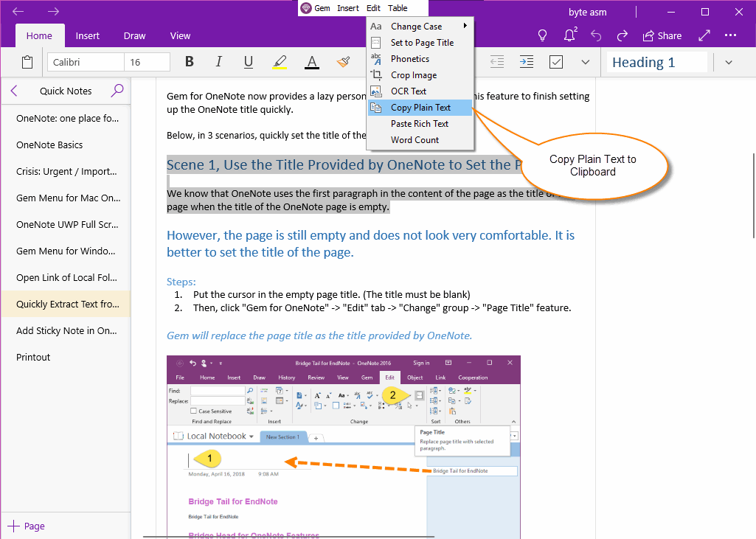
Task: Click the forward navigation arrow
Action: pyautogui.click(x=54, y=11)
